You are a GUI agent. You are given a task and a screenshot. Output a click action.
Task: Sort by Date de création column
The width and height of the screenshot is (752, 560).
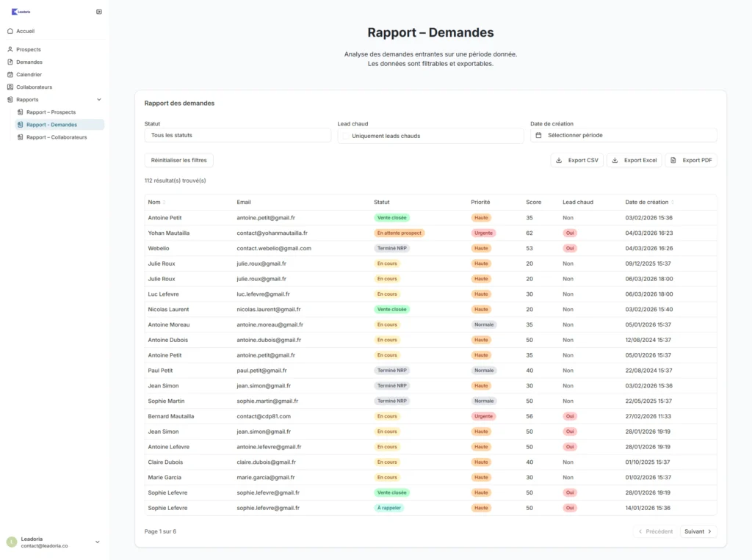(x=673, y=203)
